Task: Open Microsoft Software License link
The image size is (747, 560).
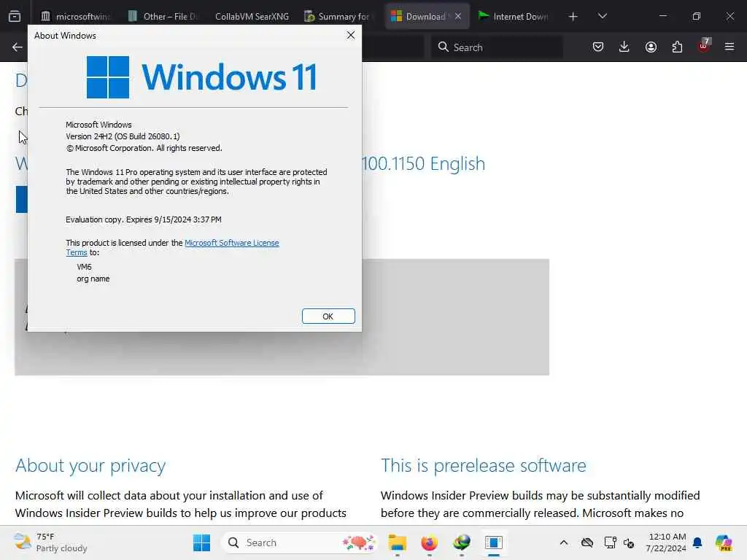Action: (231, 243)
